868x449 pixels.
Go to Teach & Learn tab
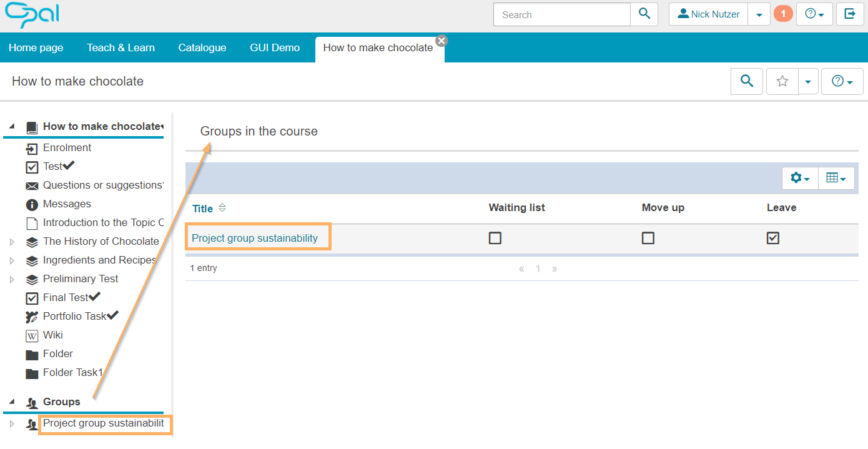pyautogui.click(x=121, y=47)
